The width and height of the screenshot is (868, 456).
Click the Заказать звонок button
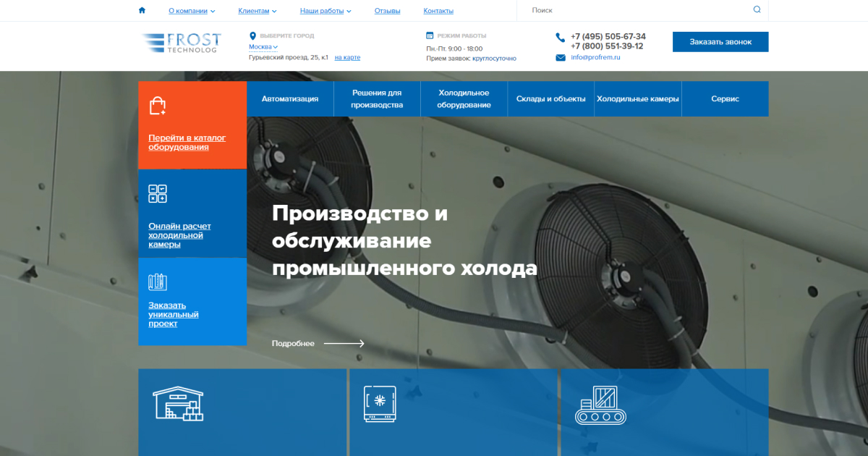(x=720, y=42)
